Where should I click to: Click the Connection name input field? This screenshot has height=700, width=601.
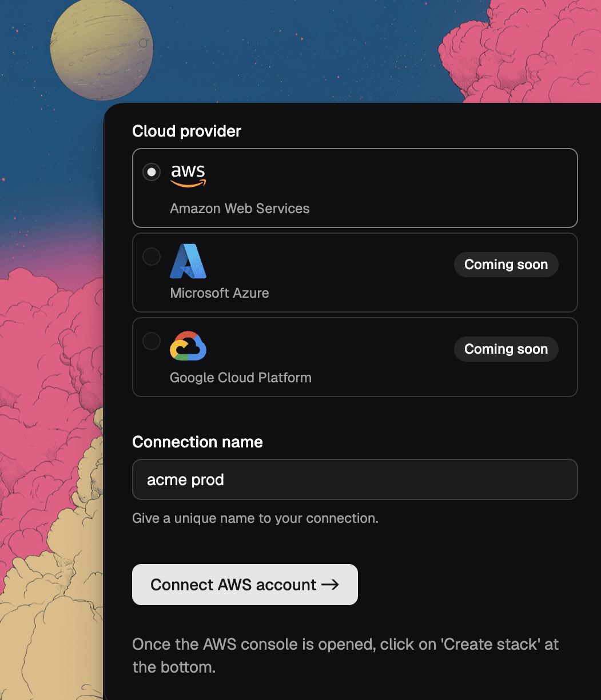[x=355, y=479]
